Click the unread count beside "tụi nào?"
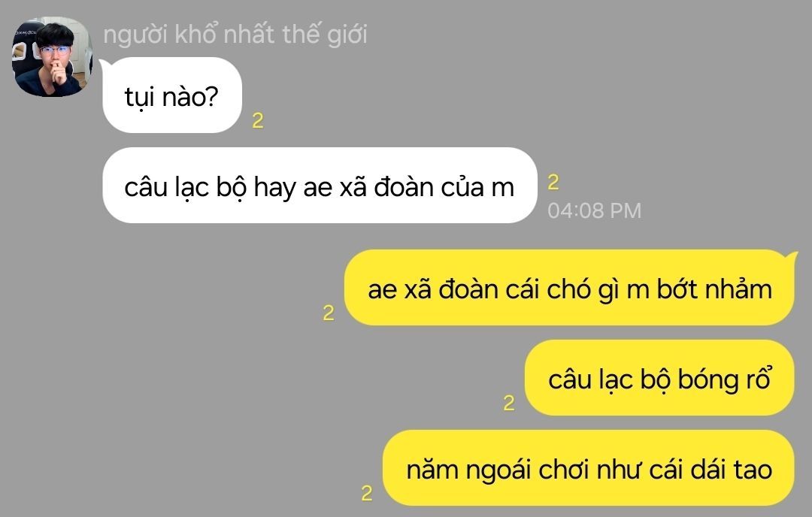The height and width of the screenshot is (517, 812). 257,120
